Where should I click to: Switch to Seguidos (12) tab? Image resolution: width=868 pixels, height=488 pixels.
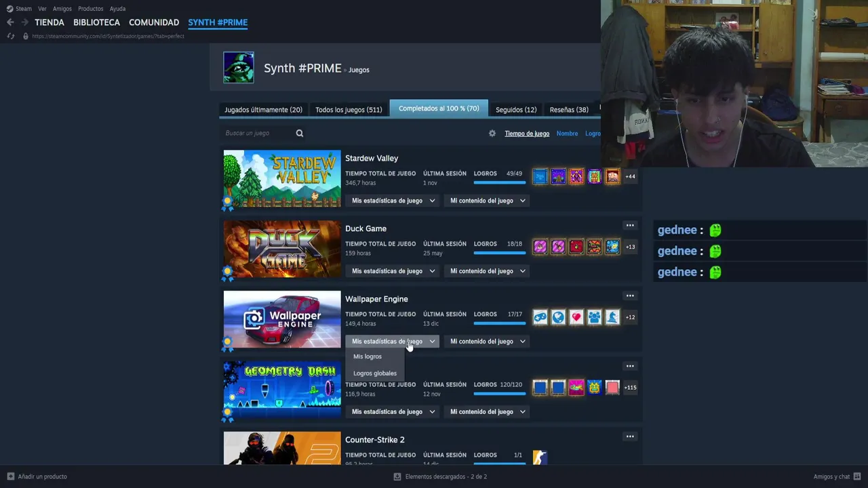coord(516,110)
